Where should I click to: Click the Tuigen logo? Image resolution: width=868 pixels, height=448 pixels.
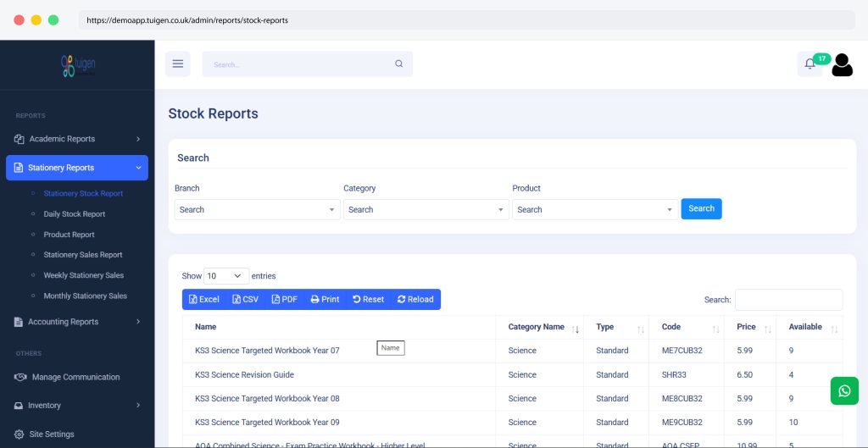coord(77,66)
